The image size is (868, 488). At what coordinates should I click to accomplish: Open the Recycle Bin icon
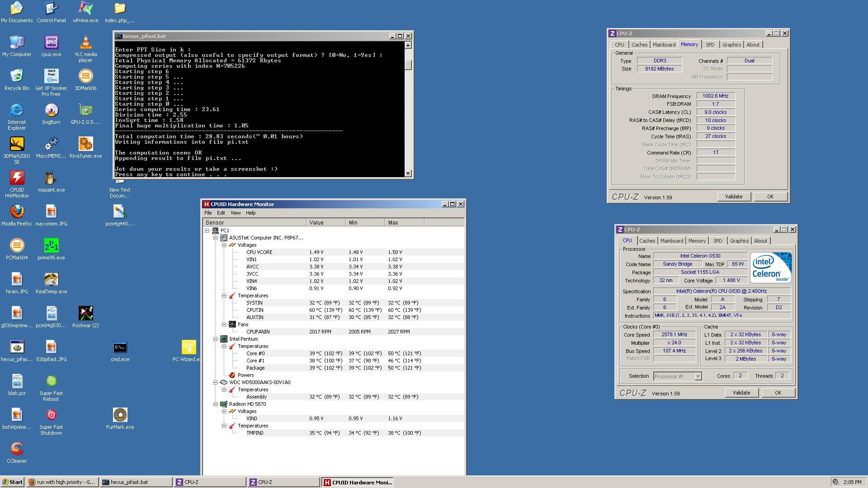[x=17, y=80]
